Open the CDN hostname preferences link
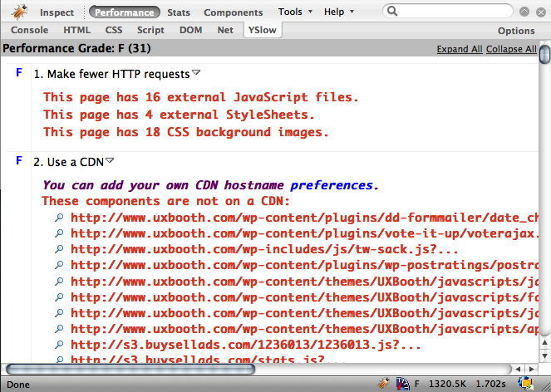551x392 pixels. pyautogui.click(x=332, y=185)
